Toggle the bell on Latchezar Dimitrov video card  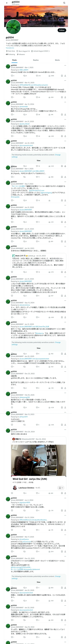[x=61, y=488]
